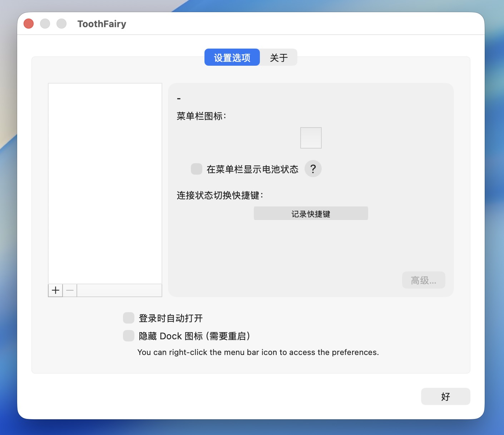The width and height of the screenshot is (504, 435).
Task: Click the 菜单栏图标 label
Action: pyautogui.click(x=201, y=116)
